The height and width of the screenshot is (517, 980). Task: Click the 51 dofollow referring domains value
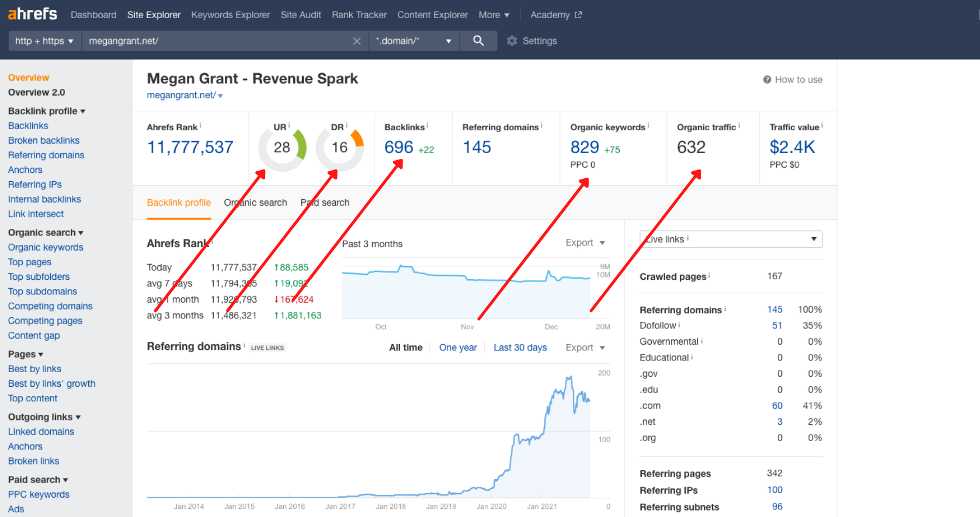point(777,325)
